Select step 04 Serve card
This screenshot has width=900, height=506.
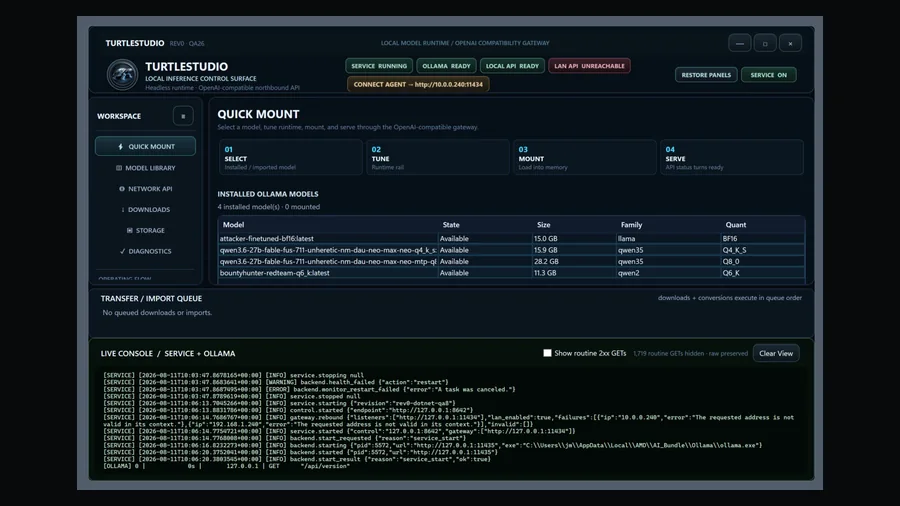[x=731, y=157]
